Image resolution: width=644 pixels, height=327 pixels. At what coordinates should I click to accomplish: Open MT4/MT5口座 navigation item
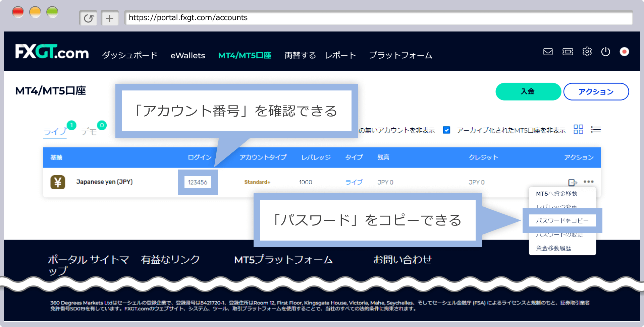click(x=245, y=55)
